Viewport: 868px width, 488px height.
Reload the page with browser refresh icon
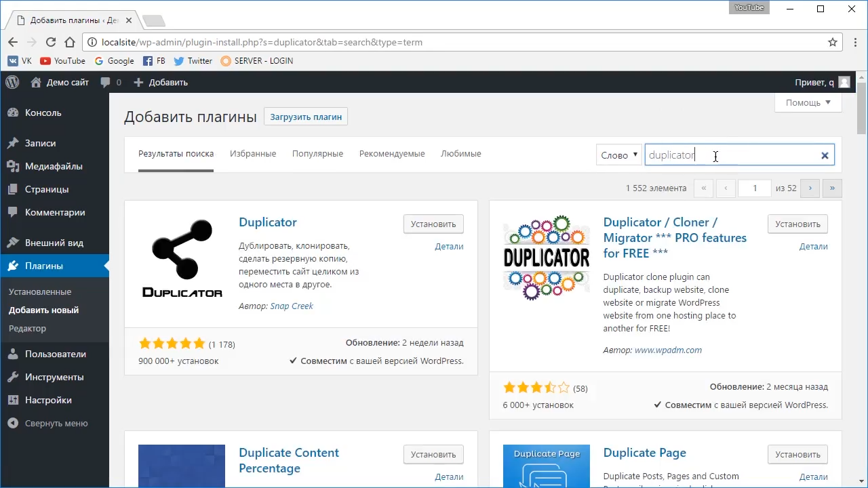point(51,42)
